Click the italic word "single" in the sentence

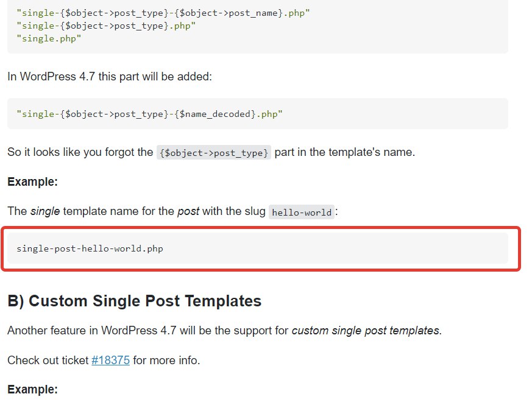[x=45, y=212]
